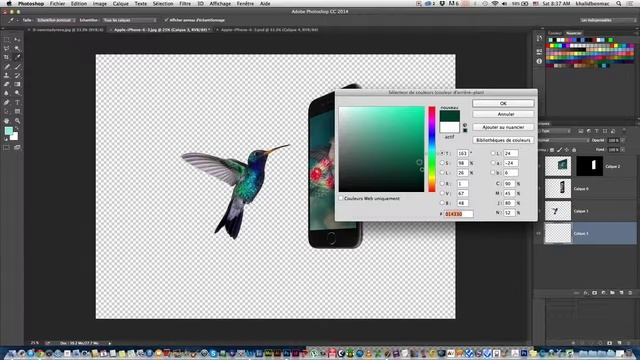Toggle visibility eye of selected layer

pos(538,233)
